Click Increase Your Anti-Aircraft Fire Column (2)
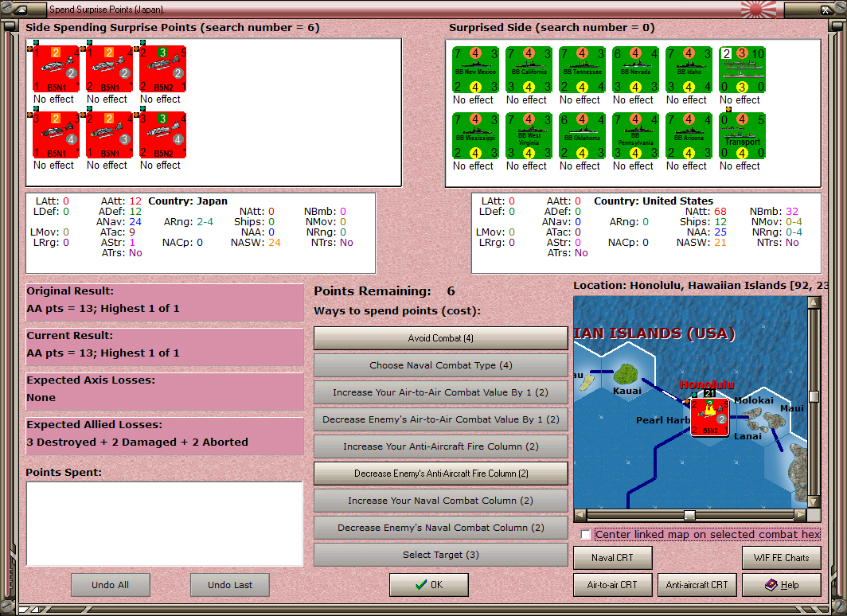The image size is (847, 616). (x=441, y=446)
